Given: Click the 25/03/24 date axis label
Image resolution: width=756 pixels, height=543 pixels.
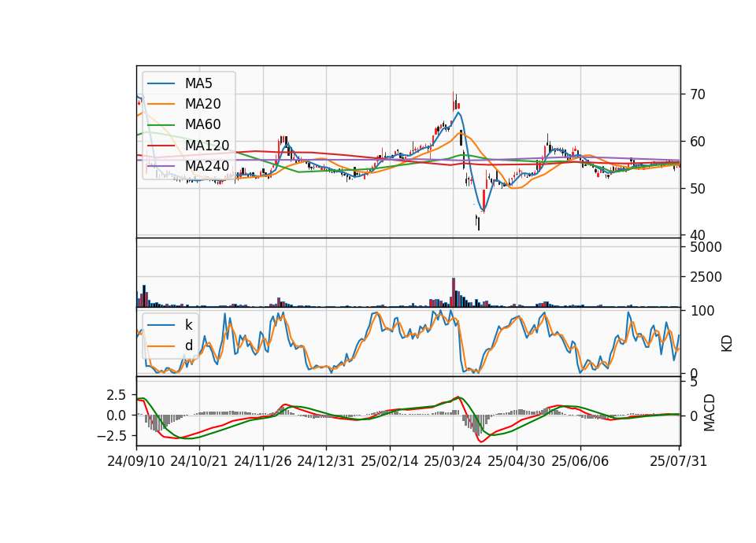Looking at the screenshot, I should pos(452,461).
